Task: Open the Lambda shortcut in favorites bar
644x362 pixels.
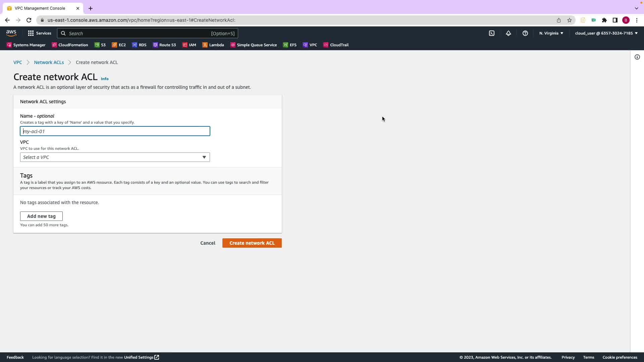Action: pos(213,45)
